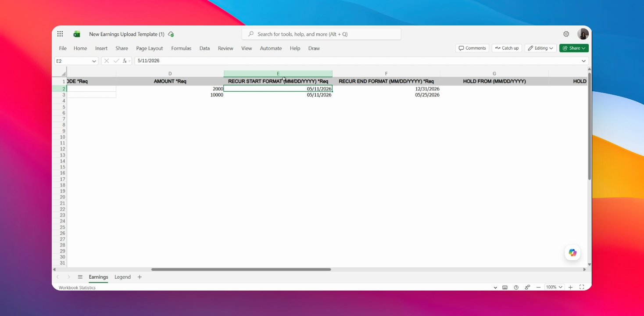Click the Excel logo icon

tap(77, 34)
